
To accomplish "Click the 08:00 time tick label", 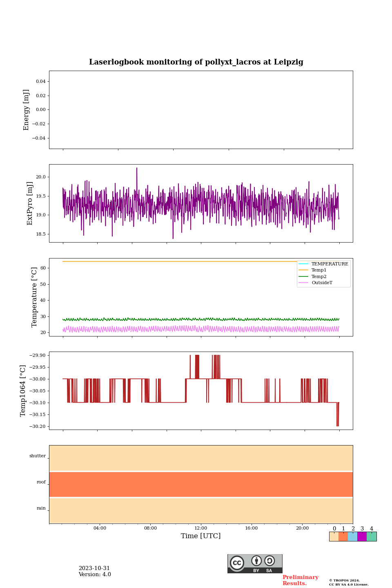I will [150, 528].
